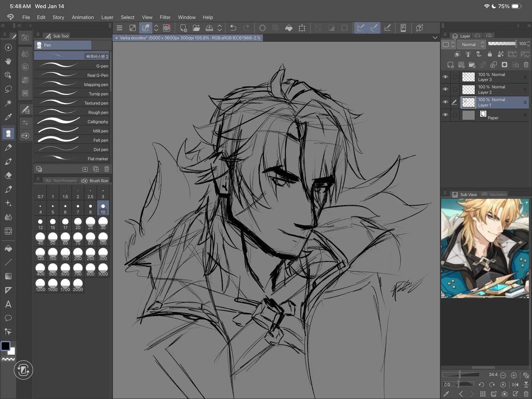532x399 pixels.
Task: Toggle Clip to layer below icon
Action: click(457, 54)
